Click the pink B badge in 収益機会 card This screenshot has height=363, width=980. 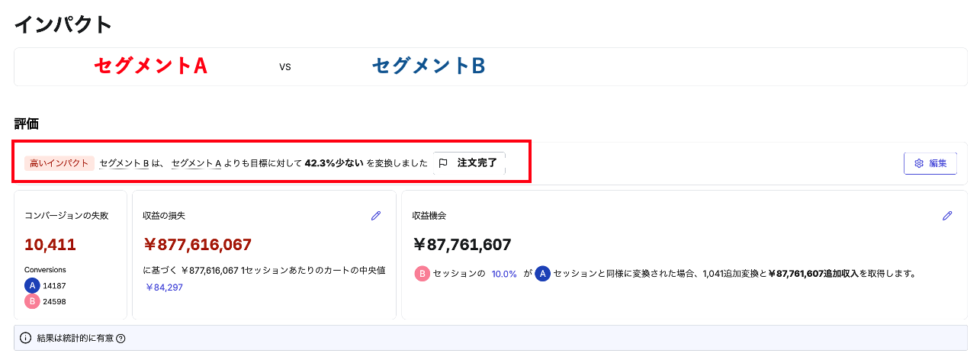pos(422,273)
